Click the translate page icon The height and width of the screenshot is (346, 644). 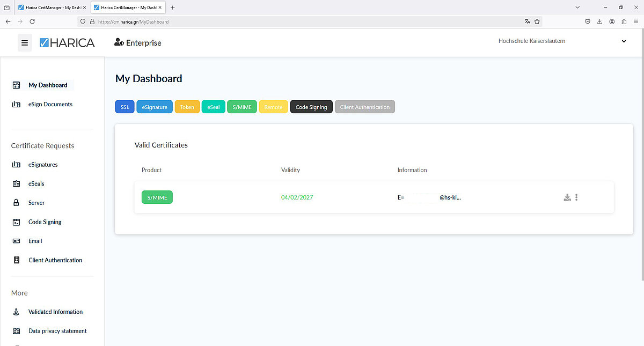pyautogui.click(x=528, y=21)
